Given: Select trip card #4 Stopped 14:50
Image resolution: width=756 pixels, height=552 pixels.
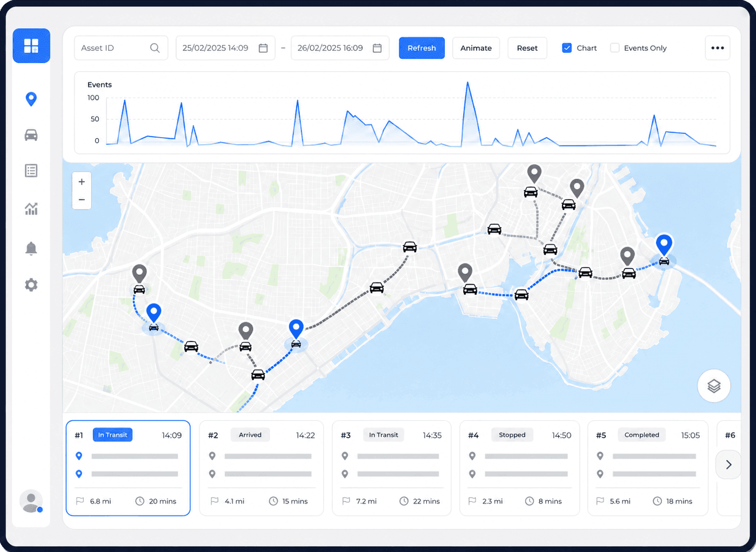Looking at the screenshot, I should [519, 468].
